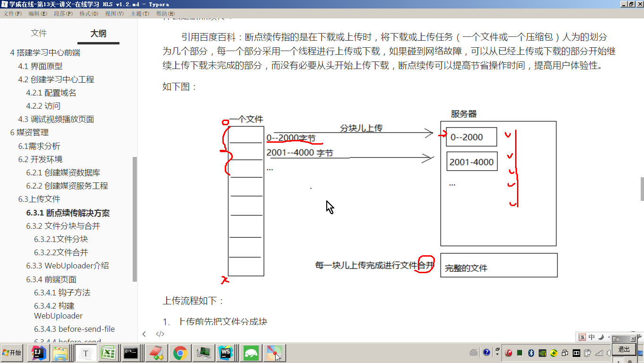644x363 pixels.
Task: Launch IntelliJ IDEA from the taskbar
Action: [38, 353]
